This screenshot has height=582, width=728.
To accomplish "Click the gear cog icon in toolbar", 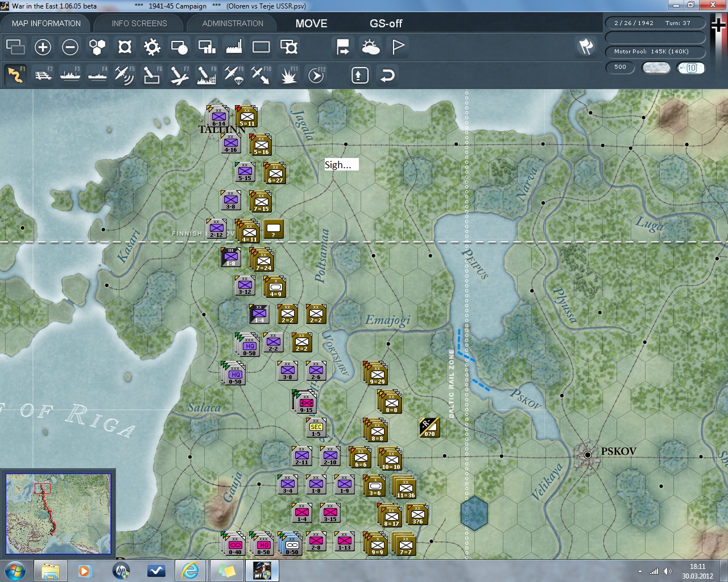I will pyautogui.click(x=152, y=47).
